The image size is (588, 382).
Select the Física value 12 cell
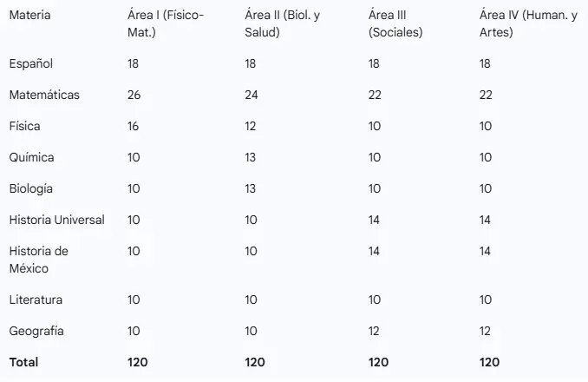[x=252, y=126]
